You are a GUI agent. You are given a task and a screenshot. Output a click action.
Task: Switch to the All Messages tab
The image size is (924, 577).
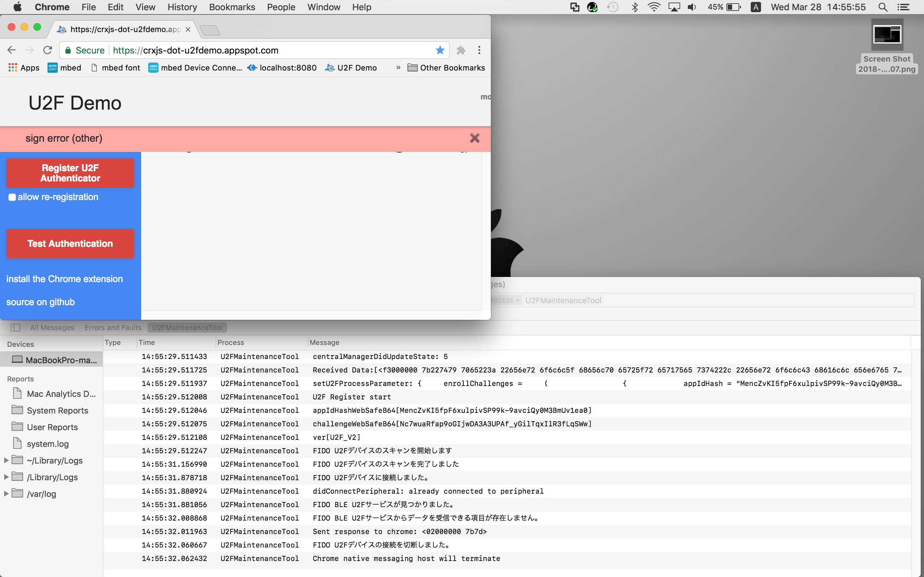(52, 327)
